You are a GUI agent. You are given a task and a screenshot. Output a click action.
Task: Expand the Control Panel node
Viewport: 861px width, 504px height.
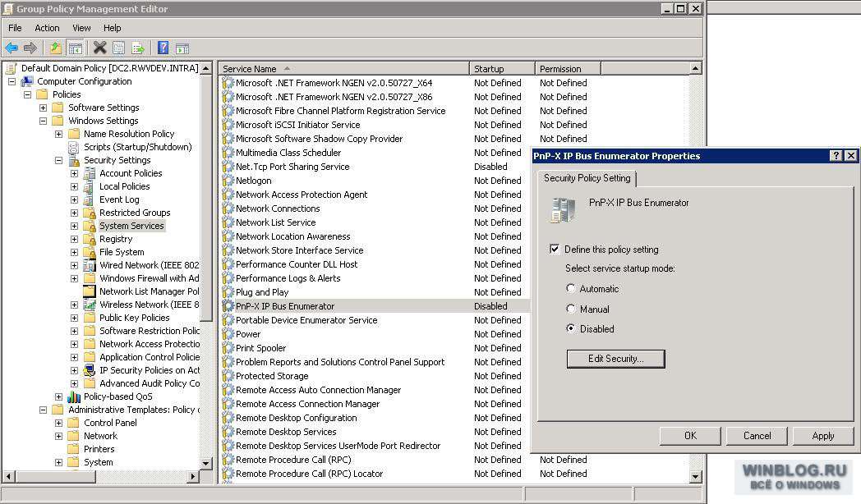[58, 423]
